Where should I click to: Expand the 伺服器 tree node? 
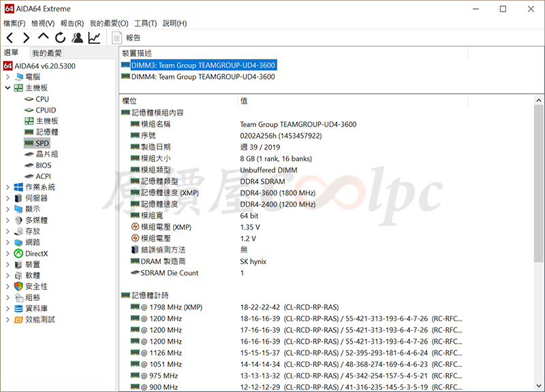[x=7, y=198]
